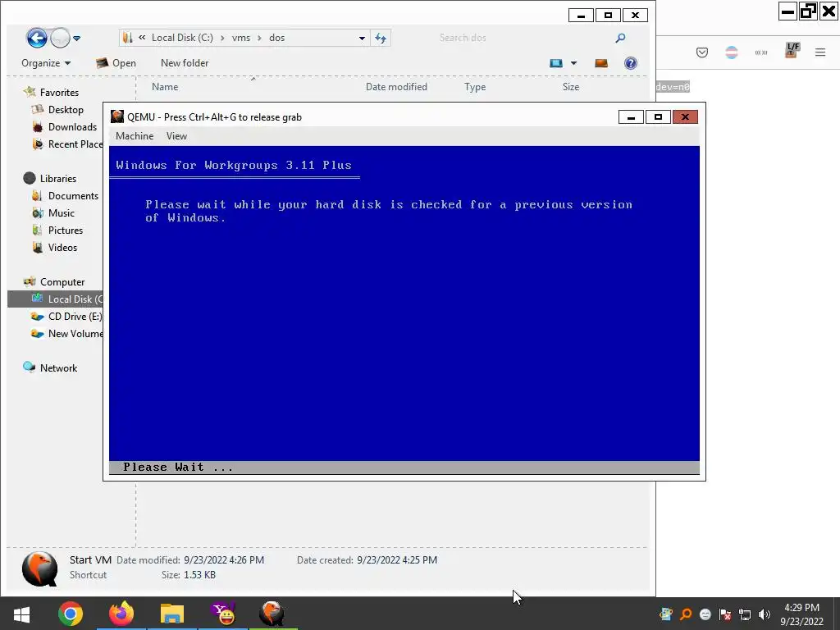Open Yahoo Messenger taskbar icon
The width and height of the screenshot is (840, 630).
click(x=223, y=614)
